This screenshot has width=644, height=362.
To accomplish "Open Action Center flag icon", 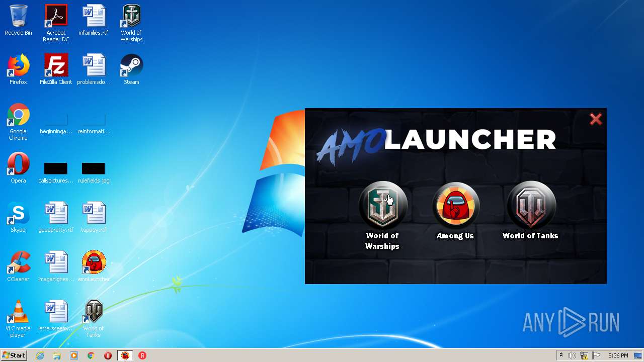I will coord(596,355).
